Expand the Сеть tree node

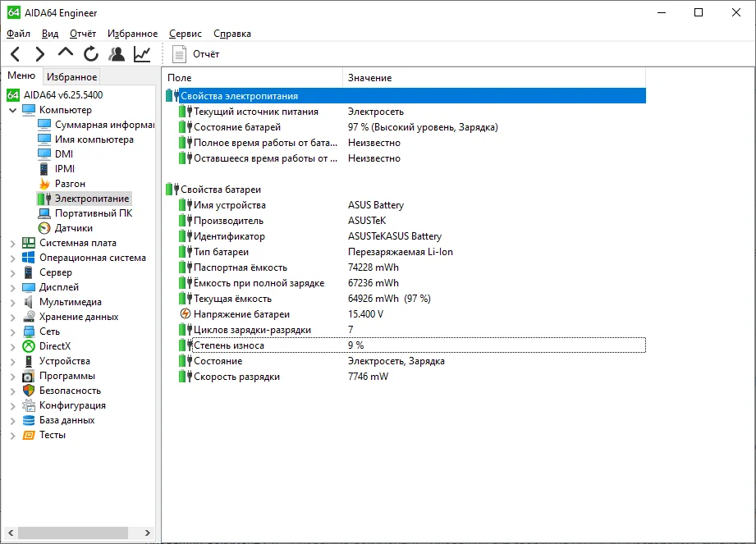[x=13, y=332]
